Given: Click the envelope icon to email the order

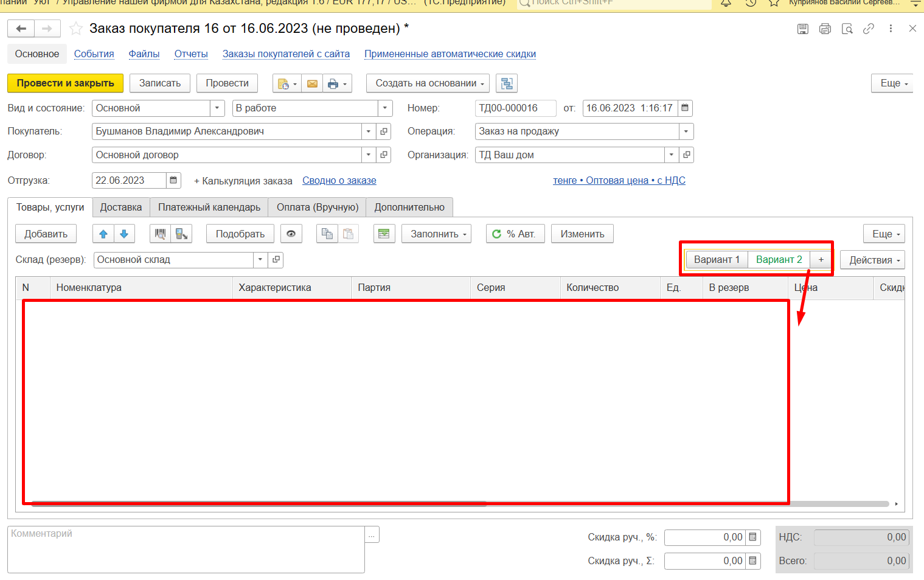Looking at the screenshot, I should tap(312, 84).
